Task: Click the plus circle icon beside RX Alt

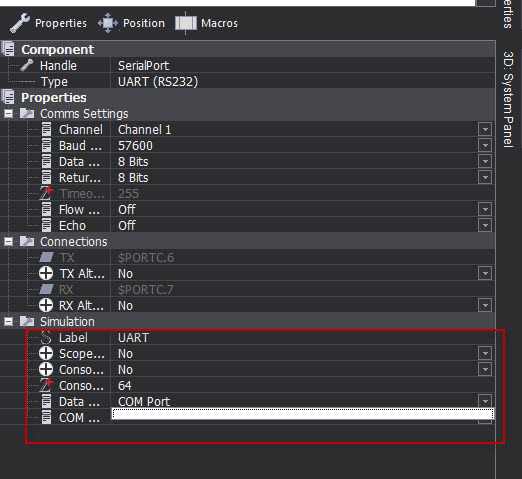Action: (46, 305)
